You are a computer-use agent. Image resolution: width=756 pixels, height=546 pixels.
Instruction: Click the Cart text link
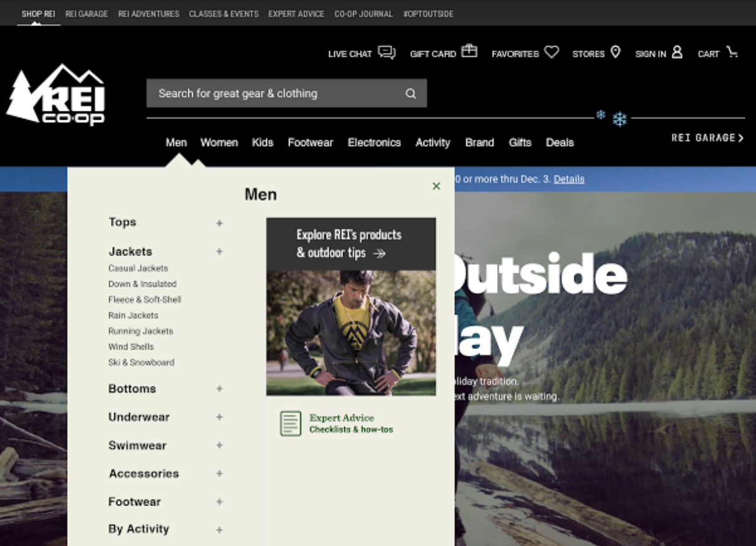[709, 54]
